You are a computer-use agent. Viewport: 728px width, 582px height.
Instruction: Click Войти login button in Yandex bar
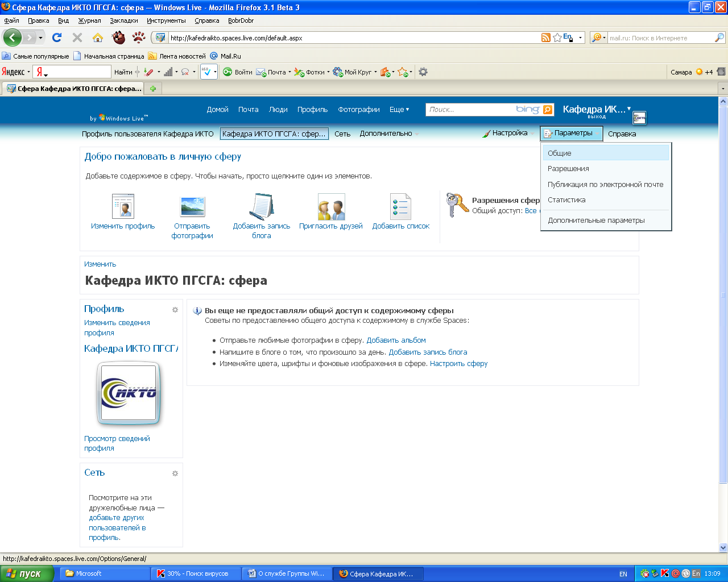(x=237, y=72)
